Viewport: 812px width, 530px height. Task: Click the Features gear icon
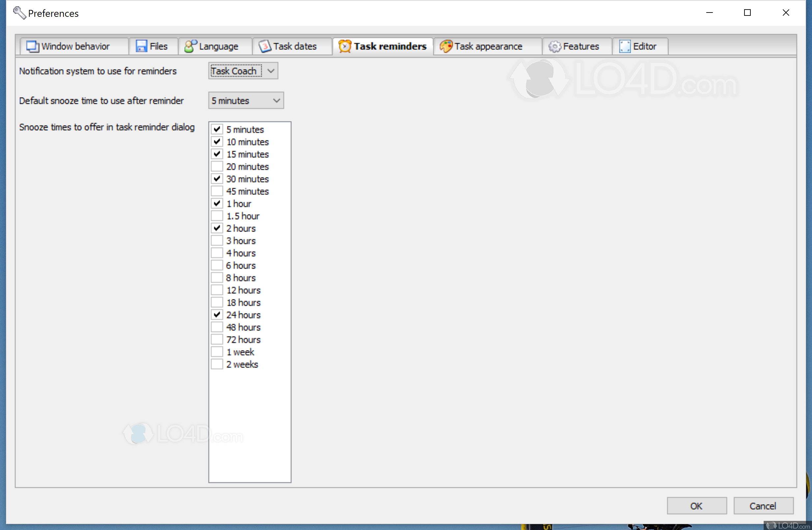point(554,46)
